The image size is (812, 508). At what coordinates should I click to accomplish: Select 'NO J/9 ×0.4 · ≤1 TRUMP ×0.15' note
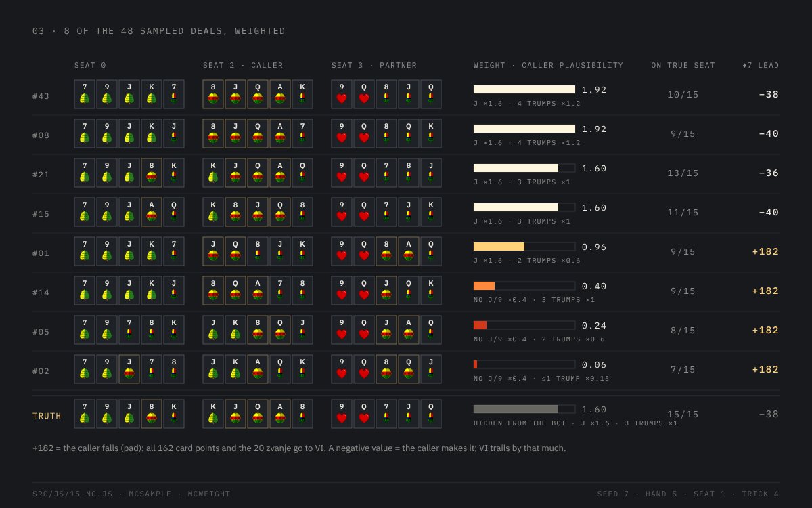click(x=541, y=379)
